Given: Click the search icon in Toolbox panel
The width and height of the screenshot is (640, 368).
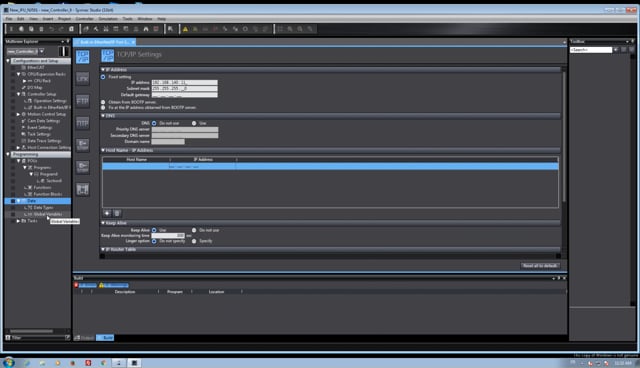Looking at the screenshot, I should click(x=616, y=50).
